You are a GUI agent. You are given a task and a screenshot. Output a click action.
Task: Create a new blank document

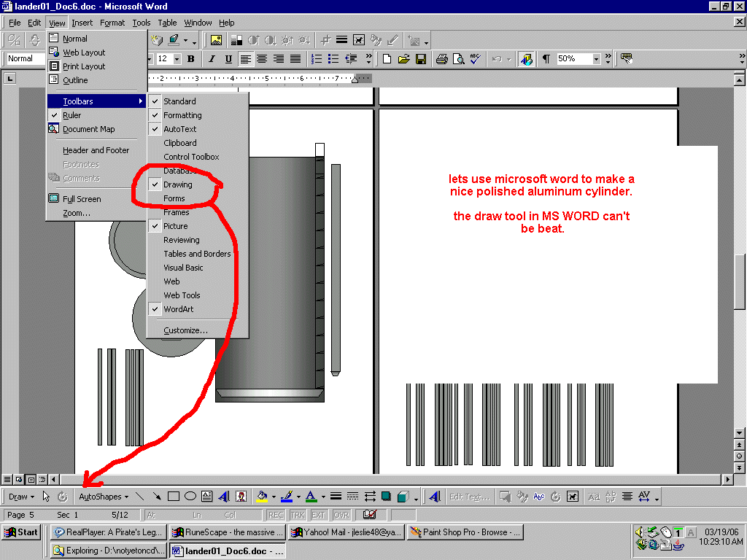coord(387,59)
